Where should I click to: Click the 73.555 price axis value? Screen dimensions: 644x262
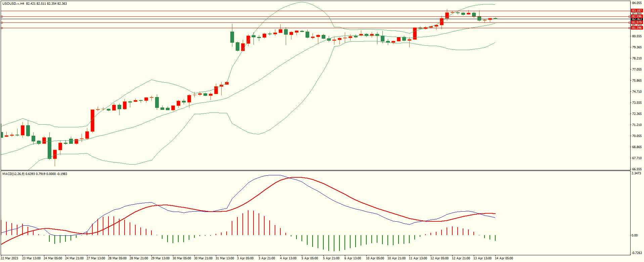pos(637,103)
